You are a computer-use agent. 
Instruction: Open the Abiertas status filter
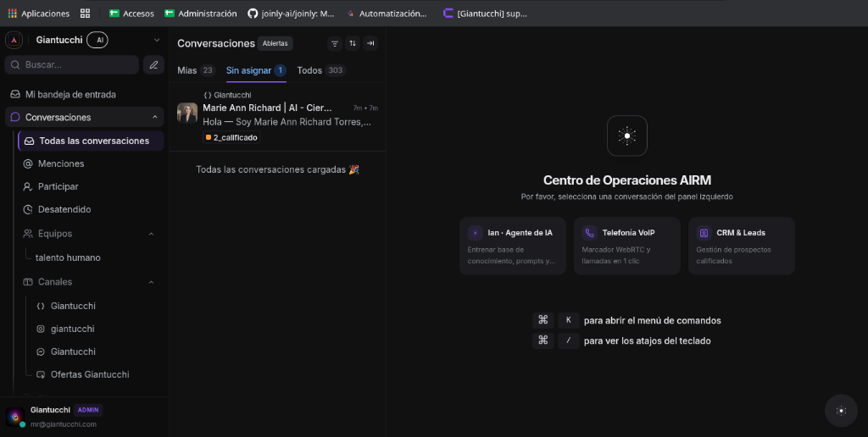(x=275, y=43)
